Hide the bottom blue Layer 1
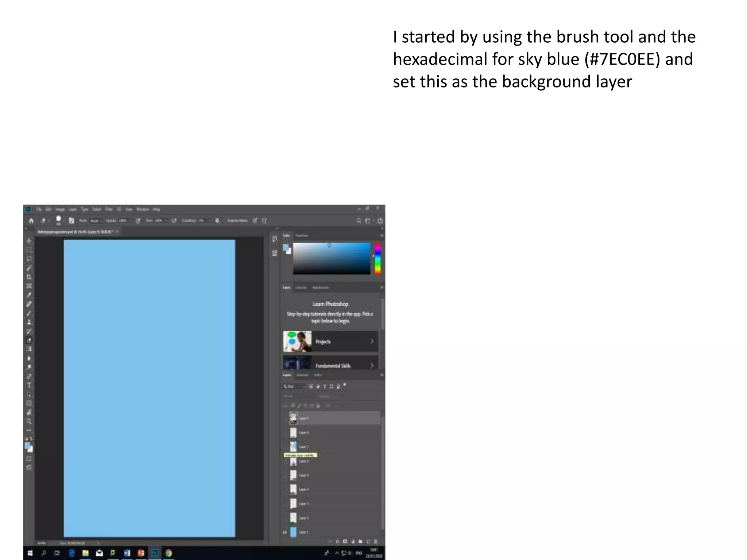 (285, 532)
